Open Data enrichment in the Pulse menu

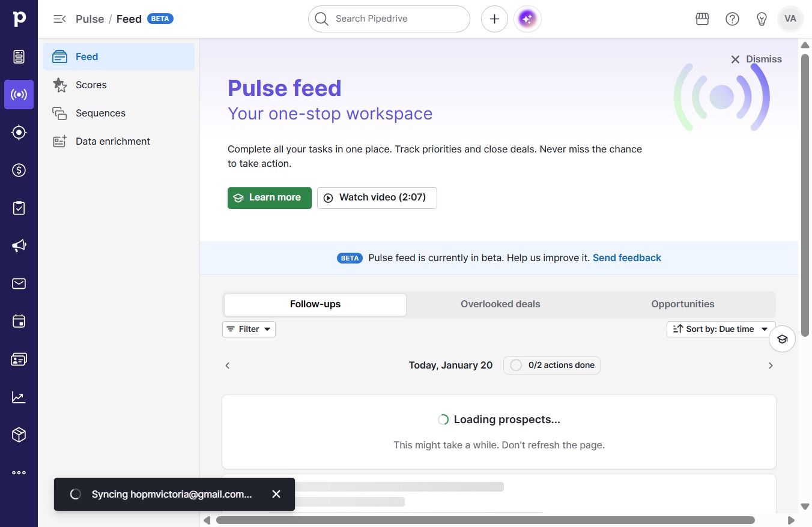pos(119,141)
